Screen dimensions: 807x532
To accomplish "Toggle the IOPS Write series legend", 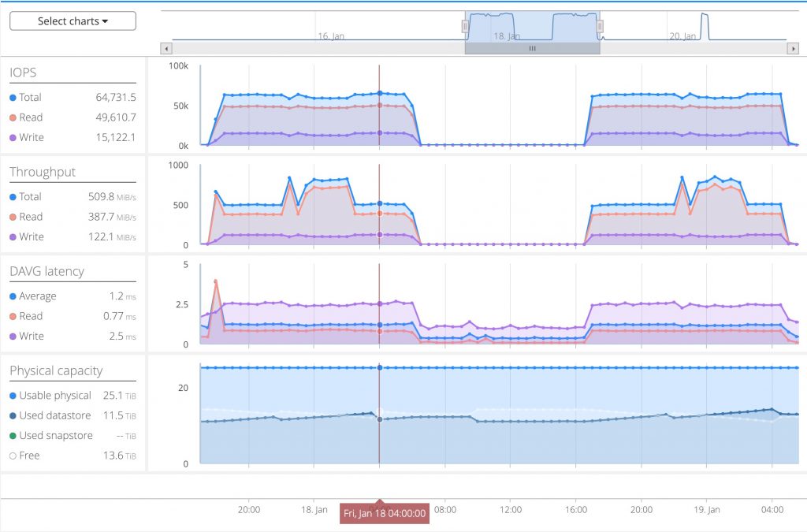I will tap(26, 137).
